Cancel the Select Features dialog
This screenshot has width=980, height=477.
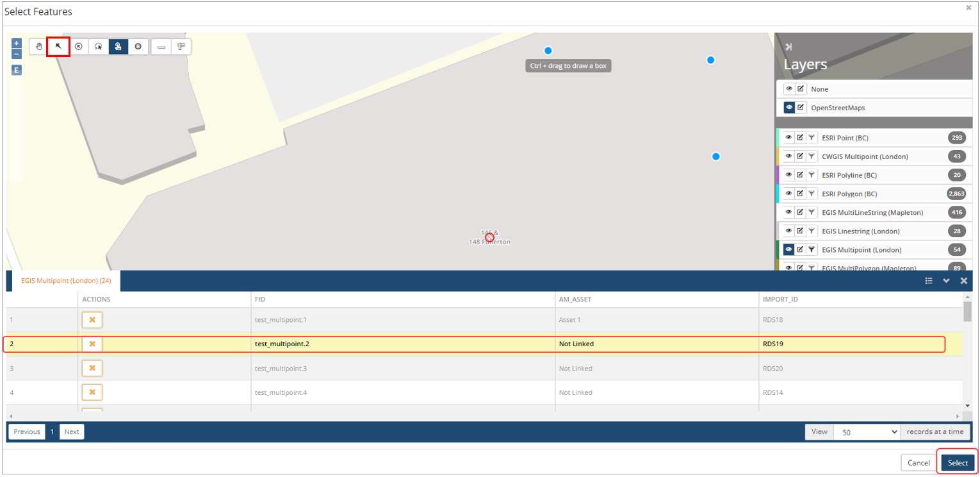point(919,463)
